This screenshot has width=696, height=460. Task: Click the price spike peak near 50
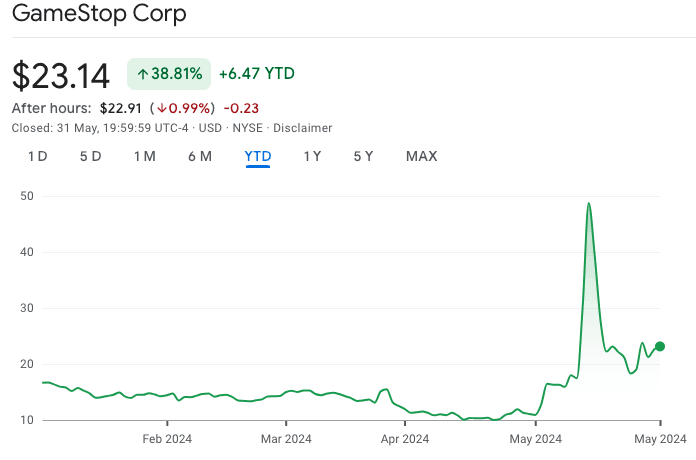pos(589,204)
